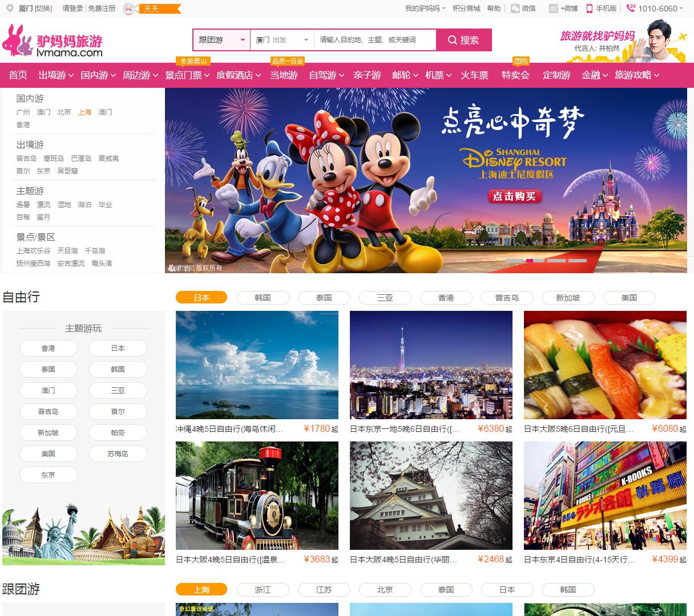Screen dimensions: 694x616
Task: Expand 我的驴妈妈 account dropdown
Action: [x=425, y=9]
